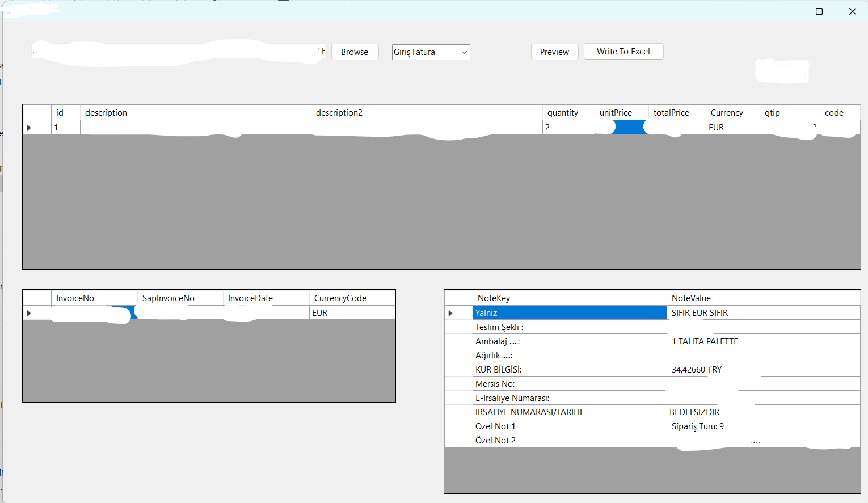868x503 pixels.
Task: Click the InvoiceDate column header
Action: click(x=250, y=298)
